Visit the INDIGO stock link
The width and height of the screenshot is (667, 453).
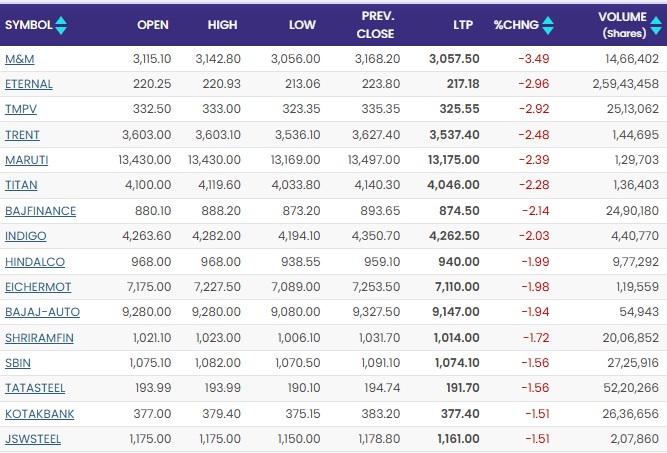(x=26, y=236)
